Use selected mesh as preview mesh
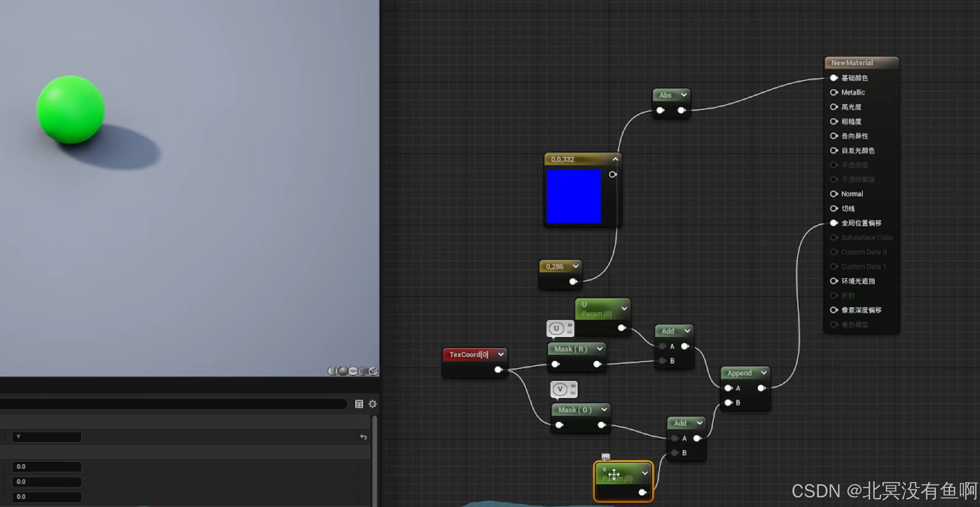The height and width of the screenshot is (507, 980). click(x=374, y=371)
